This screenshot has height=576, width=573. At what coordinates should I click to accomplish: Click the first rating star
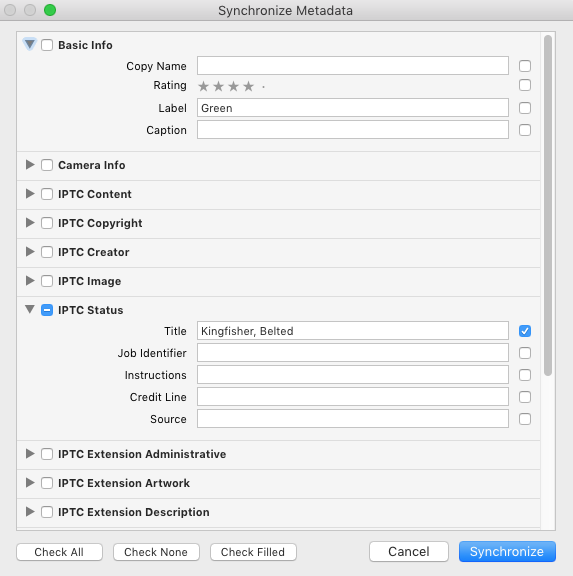pos(203,86)
